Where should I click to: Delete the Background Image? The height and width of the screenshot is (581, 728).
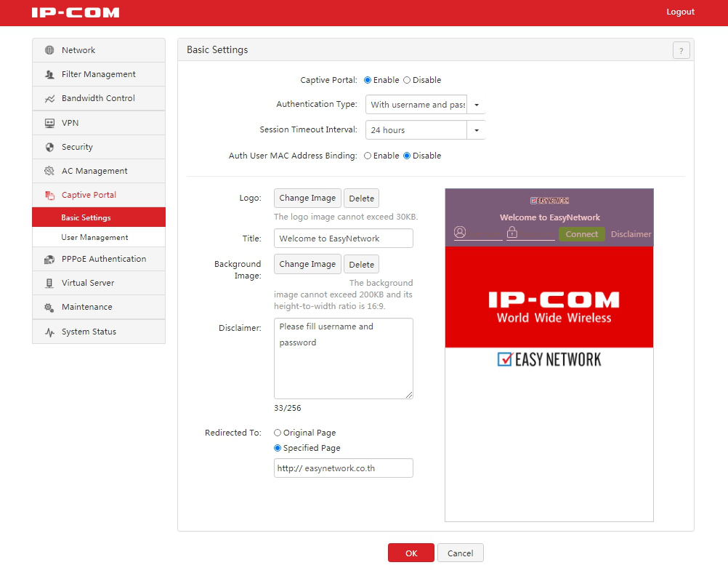[x=361, y=264]
